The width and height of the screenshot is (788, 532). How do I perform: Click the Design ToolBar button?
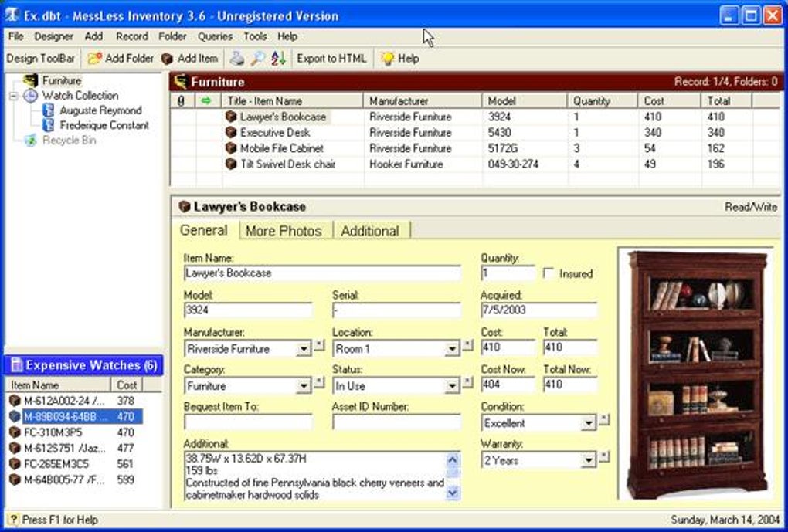pos(41,58)
